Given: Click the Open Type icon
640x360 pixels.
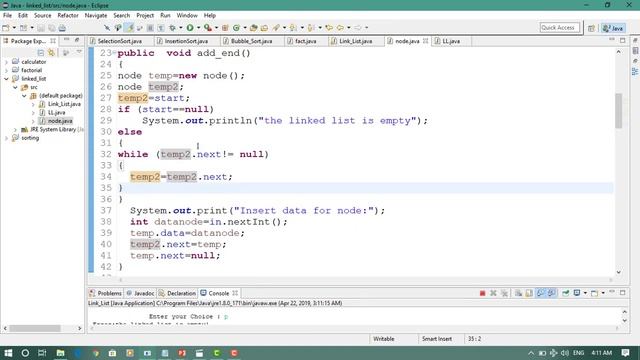Looking at the screenshot, I should click(253, 28).
